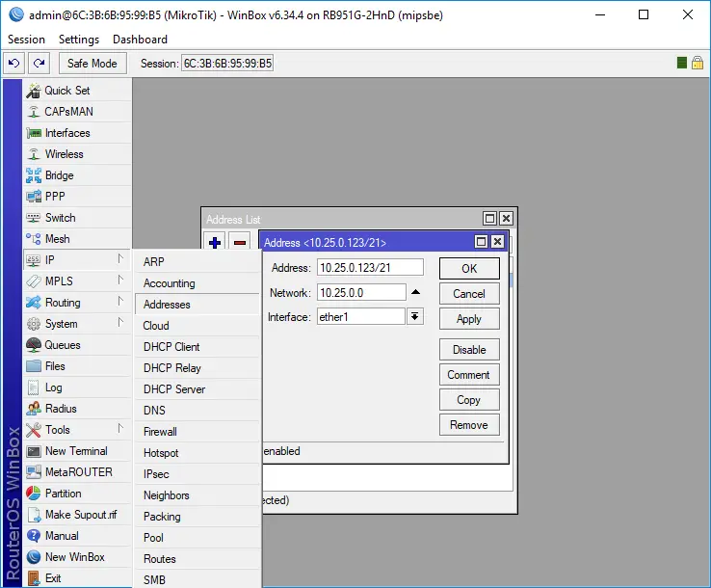Open Queues
711x588 pixels.
[x=77, y=345]
